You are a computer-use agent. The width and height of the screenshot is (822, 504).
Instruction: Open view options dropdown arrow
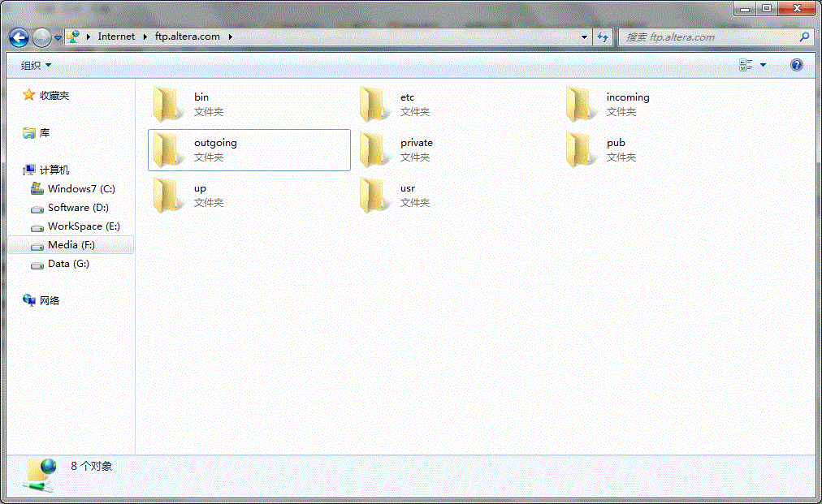tap(763, 65)
